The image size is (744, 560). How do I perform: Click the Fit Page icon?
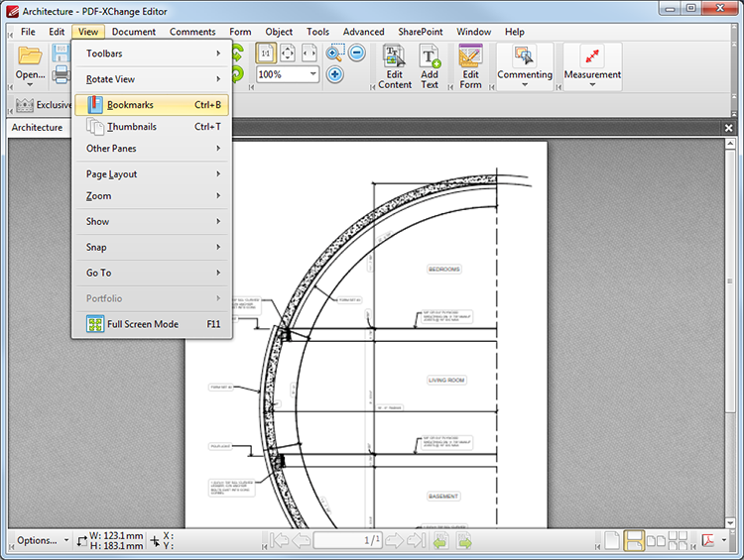tap(288, 54)
